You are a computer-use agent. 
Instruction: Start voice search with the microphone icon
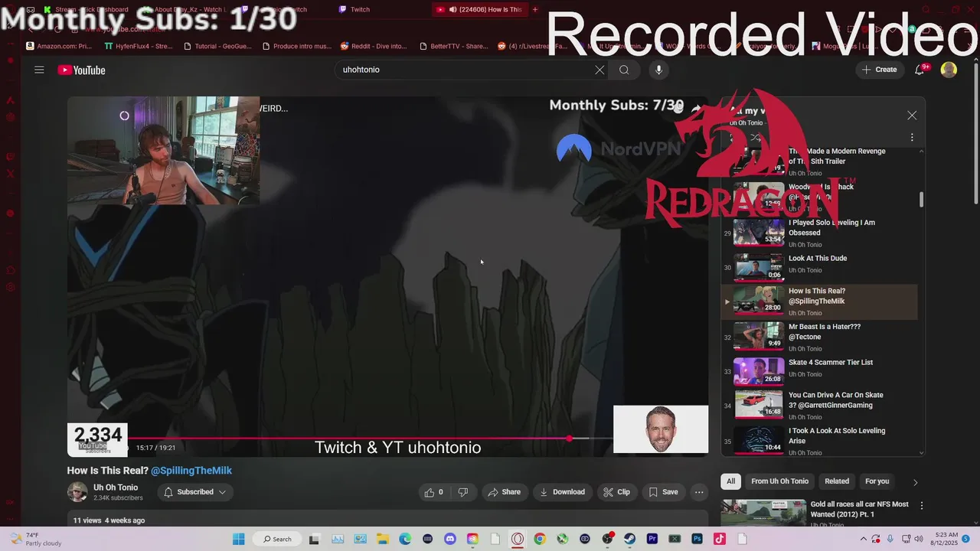[x=658, y=70]
